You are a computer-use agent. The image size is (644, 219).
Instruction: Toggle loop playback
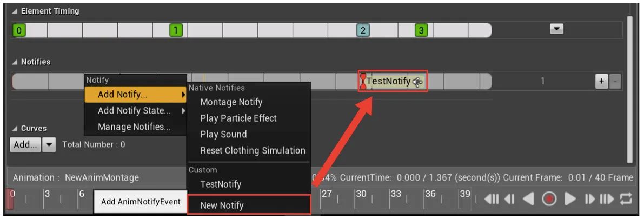click(x=626, y=200)
